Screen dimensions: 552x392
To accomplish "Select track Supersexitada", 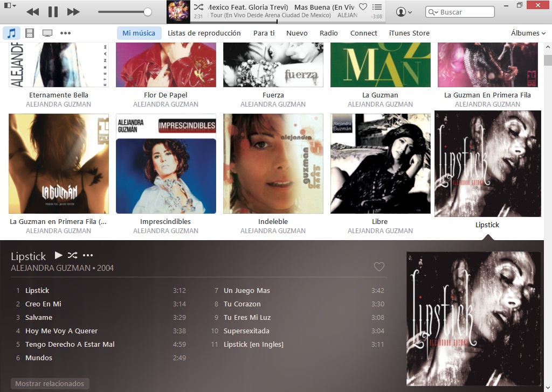I will [299, 331].
